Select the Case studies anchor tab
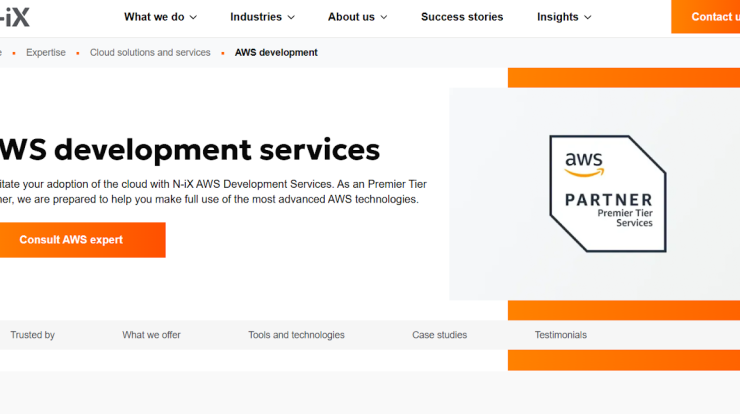 (x=439, y=335)
